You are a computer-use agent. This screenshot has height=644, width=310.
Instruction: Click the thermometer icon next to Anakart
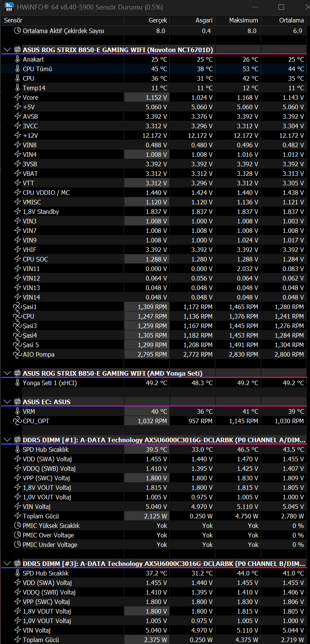click(x=17, y=59)
